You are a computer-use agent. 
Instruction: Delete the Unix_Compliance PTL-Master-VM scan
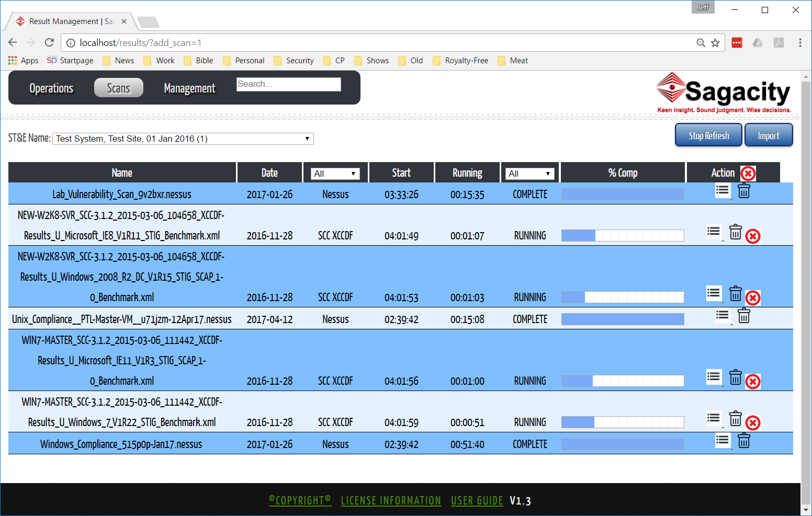pyautogui.click(x=744, y=315)
